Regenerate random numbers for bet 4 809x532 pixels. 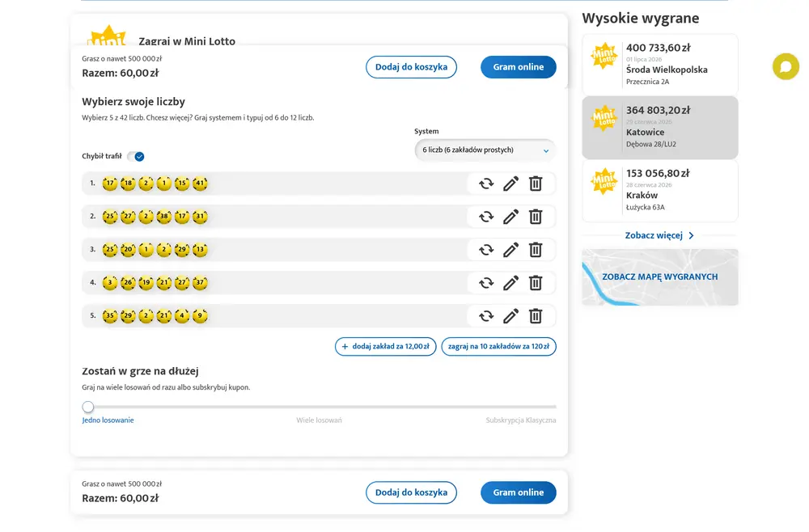coord(486,283)
